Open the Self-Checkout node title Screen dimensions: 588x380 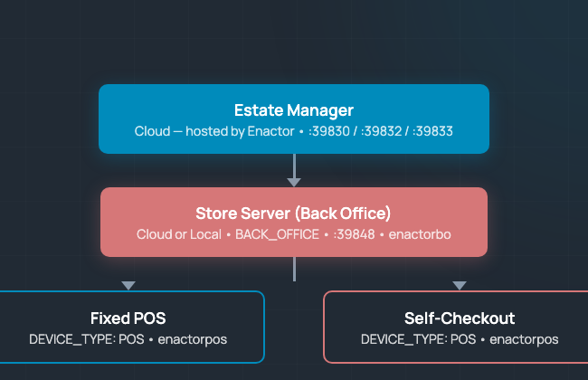tap(460, 318)
